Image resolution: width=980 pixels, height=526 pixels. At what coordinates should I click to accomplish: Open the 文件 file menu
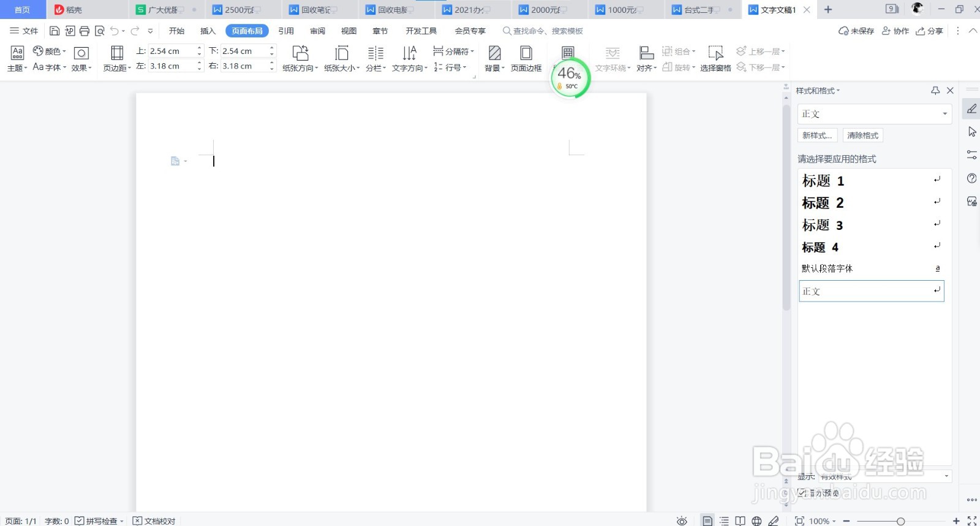click(x=24, y=31)
